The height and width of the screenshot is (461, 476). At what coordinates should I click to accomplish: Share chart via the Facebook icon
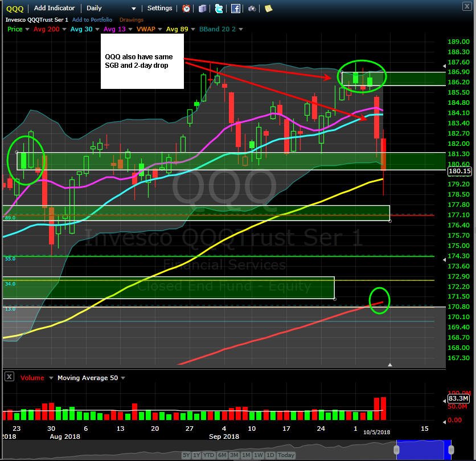point(236,9)
